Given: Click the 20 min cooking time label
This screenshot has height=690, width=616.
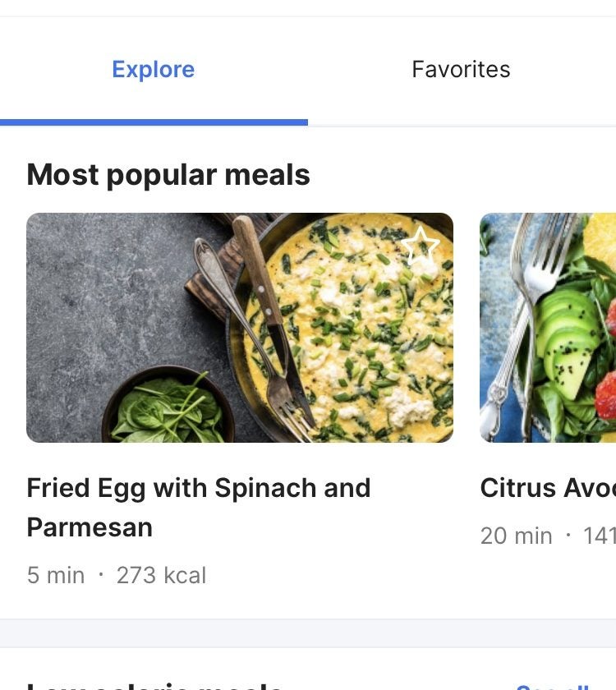Looking at the screenshot, I should pyautogui.click(x=516, y=536).
